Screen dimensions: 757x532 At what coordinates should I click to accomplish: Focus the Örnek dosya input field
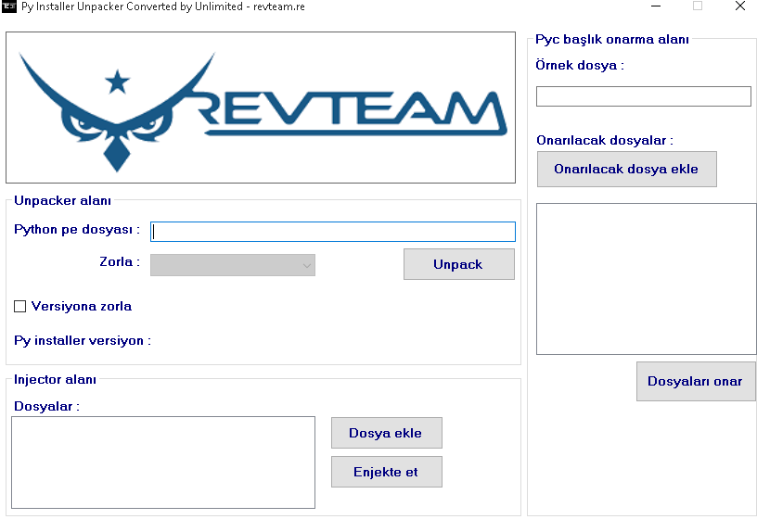[x=644, y=96]
